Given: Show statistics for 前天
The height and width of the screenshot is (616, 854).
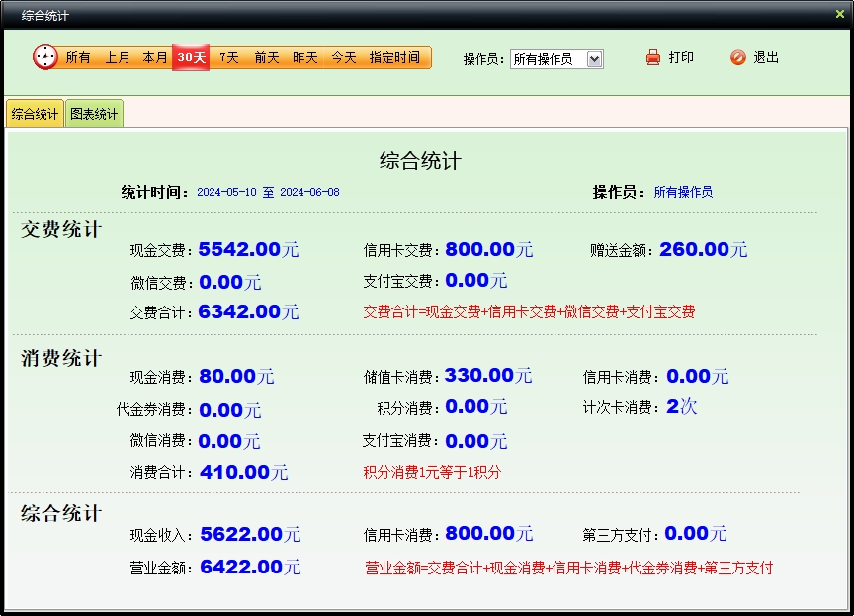Looking at the screenshot, I should [x=267, y=58].
